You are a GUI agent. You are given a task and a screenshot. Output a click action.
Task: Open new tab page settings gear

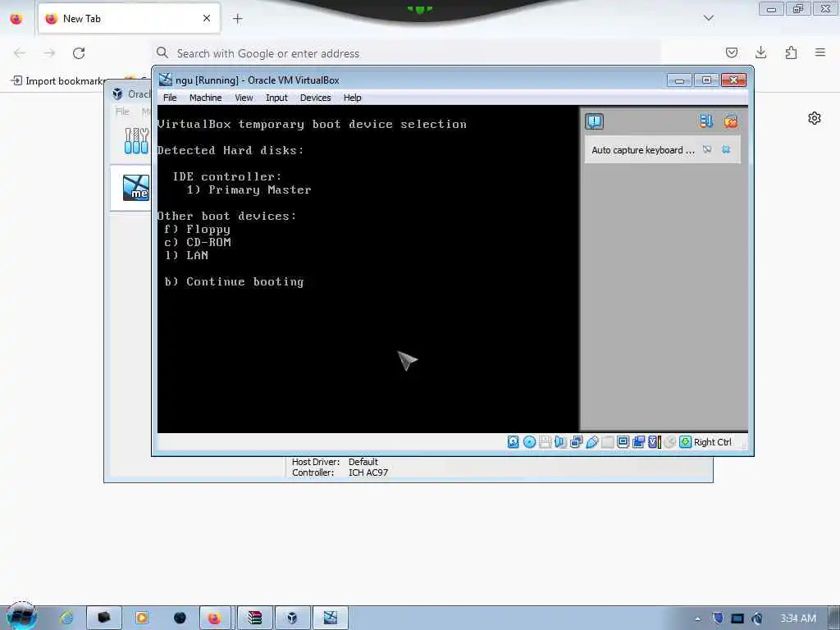coord(815,118)
